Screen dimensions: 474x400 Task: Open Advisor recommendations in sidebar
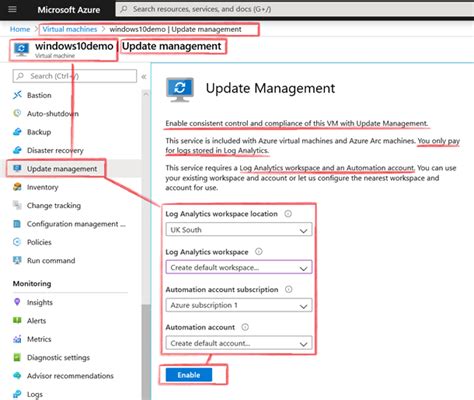pos(70,376)
